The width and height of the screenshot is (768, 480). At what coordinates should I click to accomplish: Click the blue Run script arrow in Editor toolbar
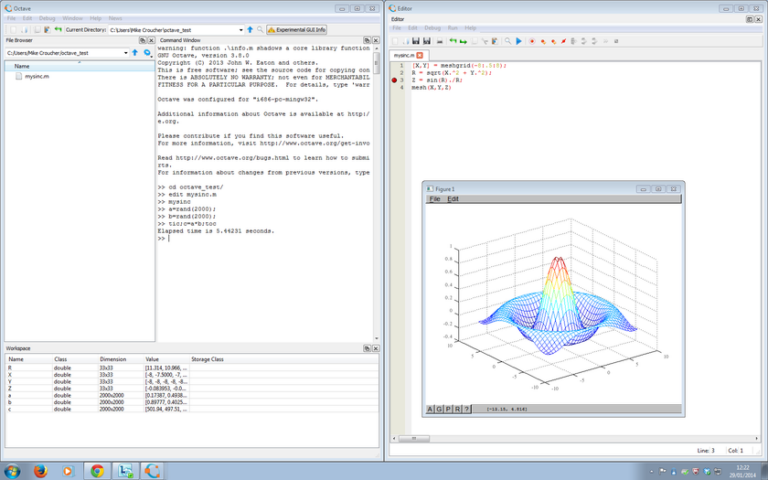pos(519,41)
